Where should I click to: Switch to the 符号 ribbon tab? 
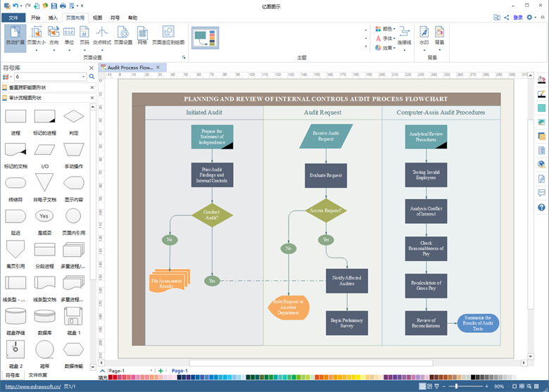coord(115,18)
